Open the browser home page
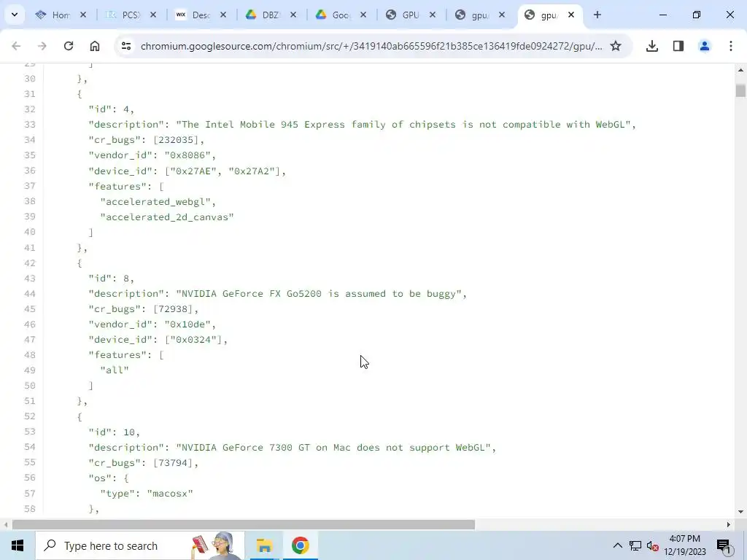747x560 pixels. pyautogui.click(x=95, y=46)
